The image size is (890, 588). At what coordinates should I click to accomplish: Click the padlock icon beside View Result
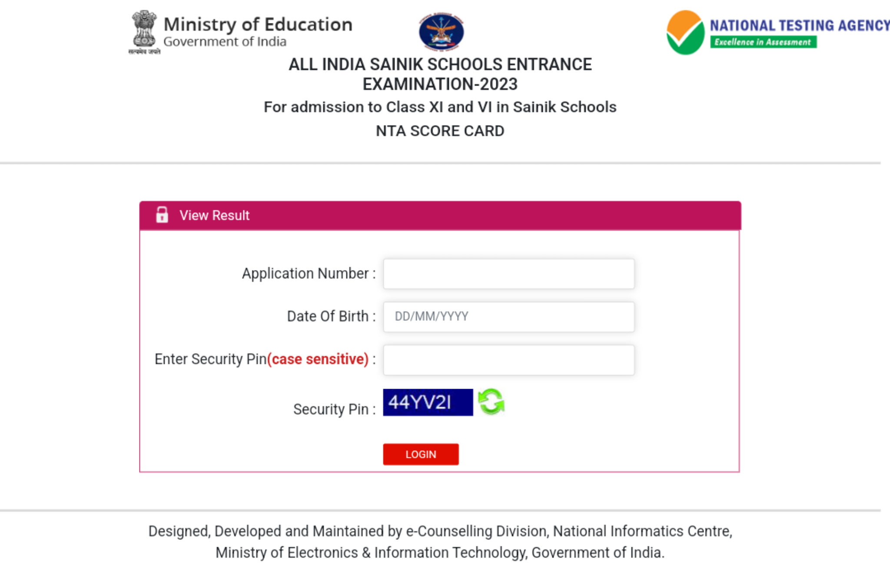[162, 215]
